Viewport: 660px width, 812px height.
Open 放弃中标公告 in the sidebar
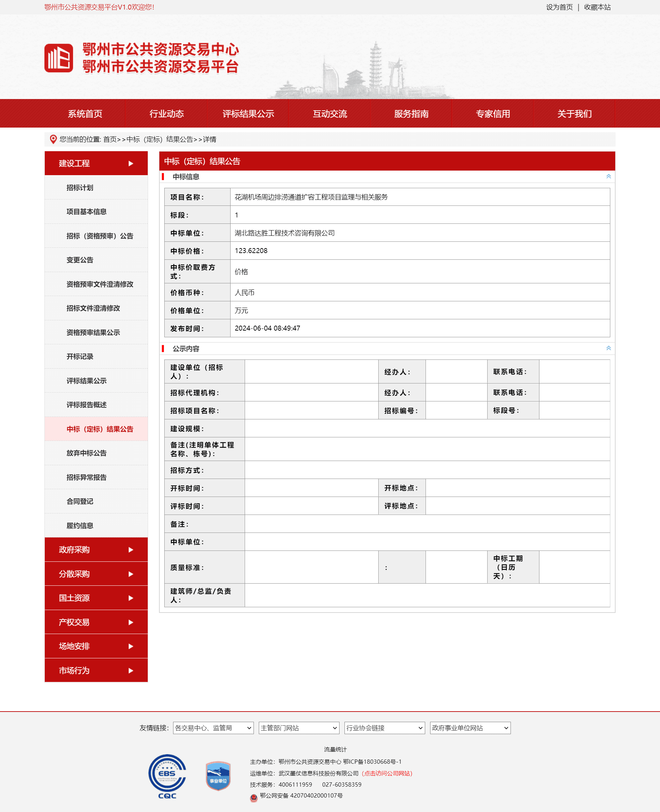[86, 453]
